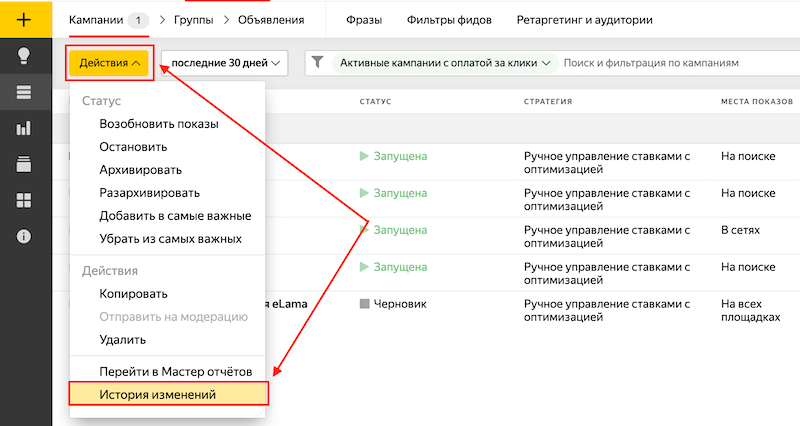Click the funnel filter icon
The image size is (800, 426).
(317, 63)
